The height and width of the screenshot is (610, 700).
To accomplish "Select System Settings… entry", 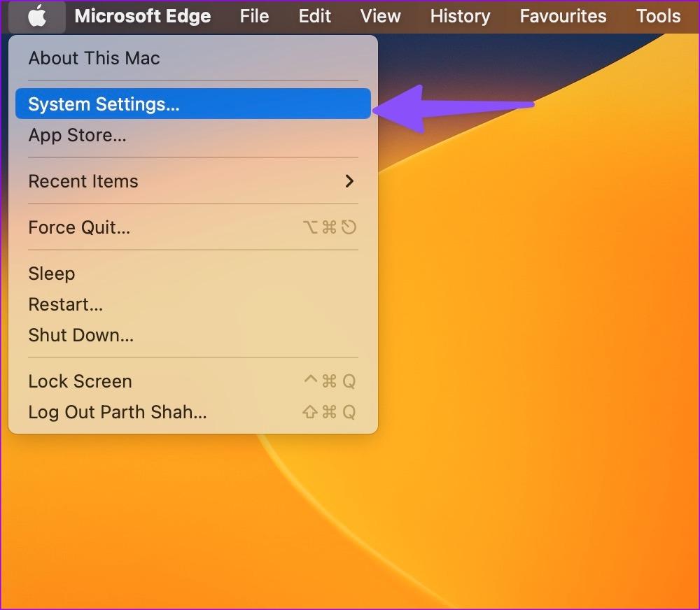I will (x=193, y=104).
